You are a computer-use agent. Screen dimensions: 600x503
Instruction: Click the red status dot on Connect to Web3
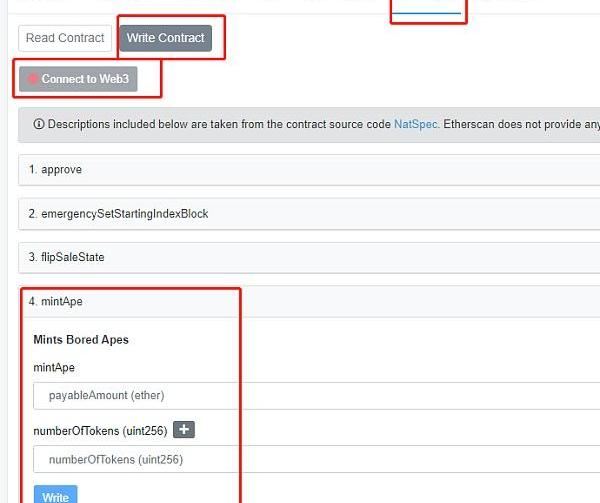pos(33,79)
